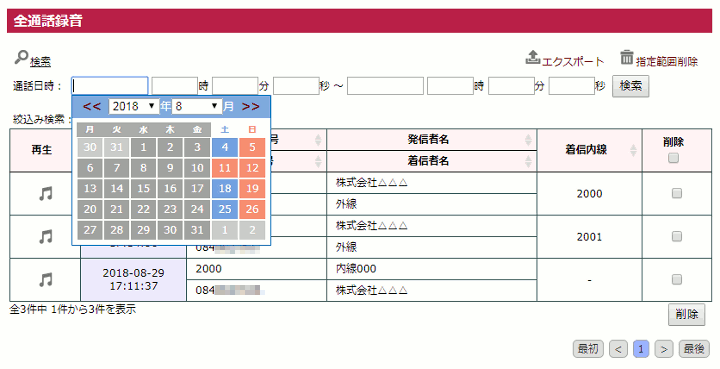Screen dimensions: 720x369
Task: Go to last page with 最後 button
Action: click(694, 349)
